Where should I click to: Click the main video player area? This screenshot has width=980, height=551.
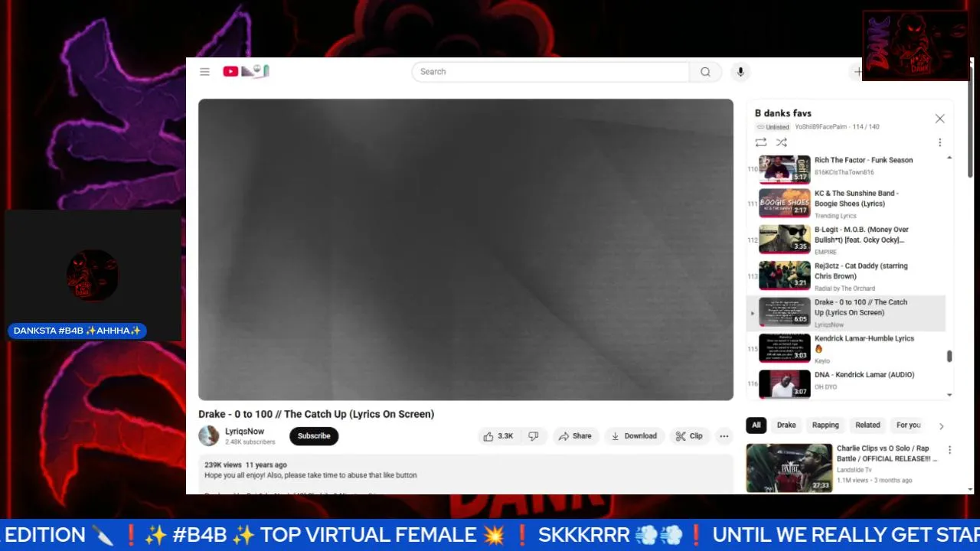pos(465,249)
